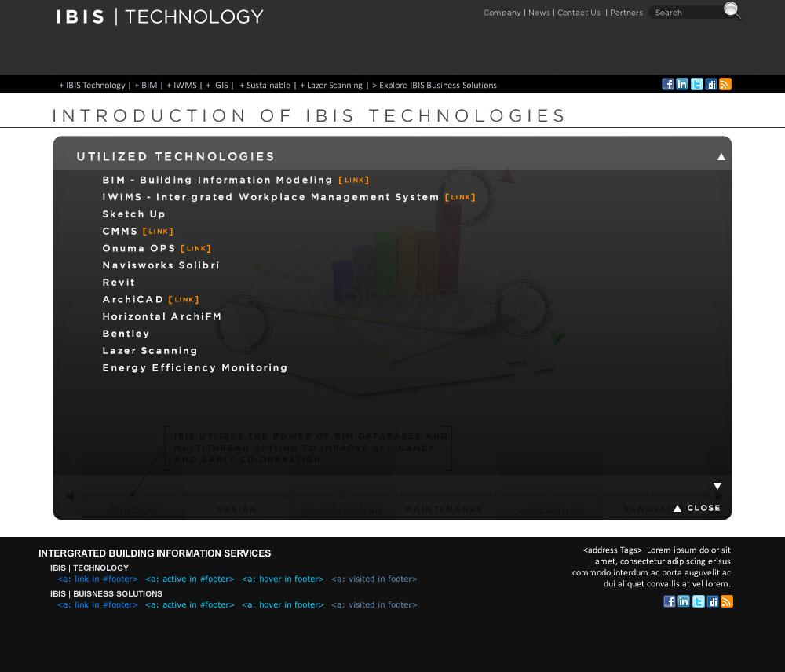Viewport: 785px width, 672px height.
Task: Select the + BIM menu item
Action: (146, 85)
